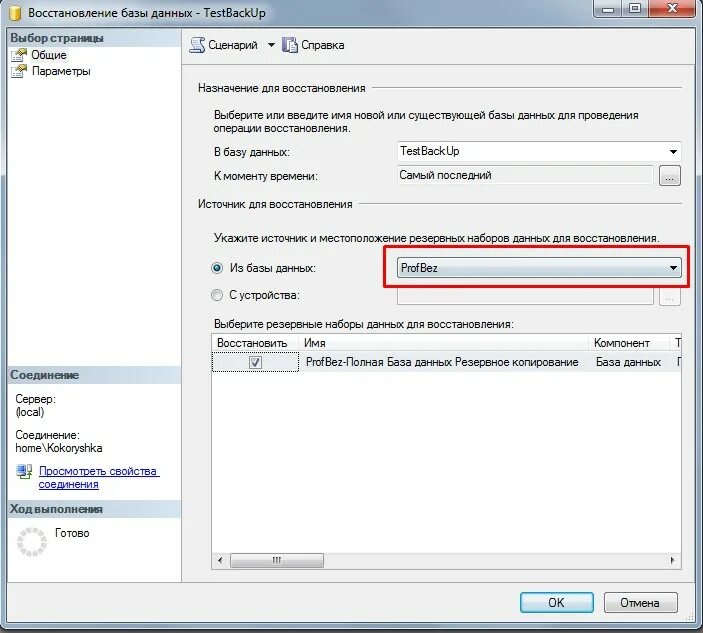Click the 'База данных' component cell
Screen dimensions: 703x633
(x=628, y=362)
